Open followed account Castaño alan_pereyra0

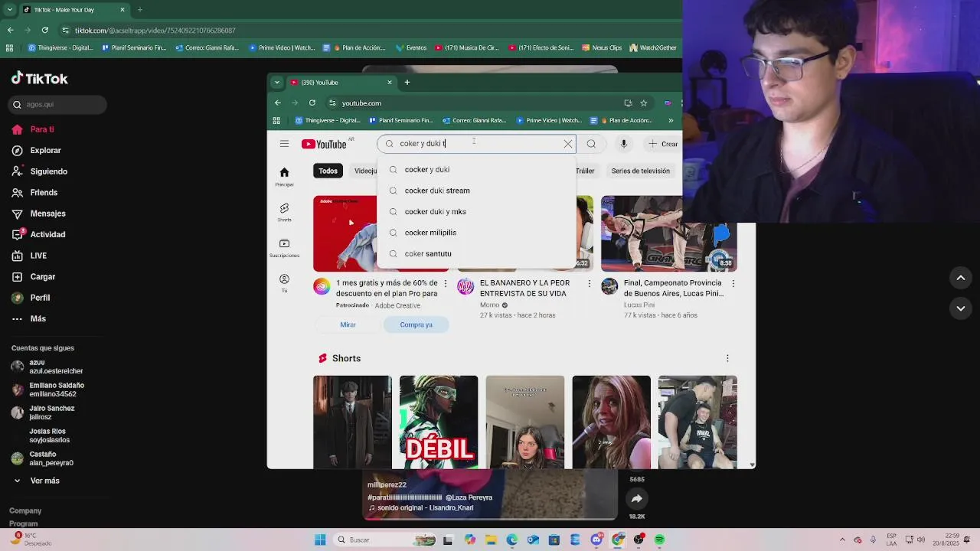(x=42, y=458)
